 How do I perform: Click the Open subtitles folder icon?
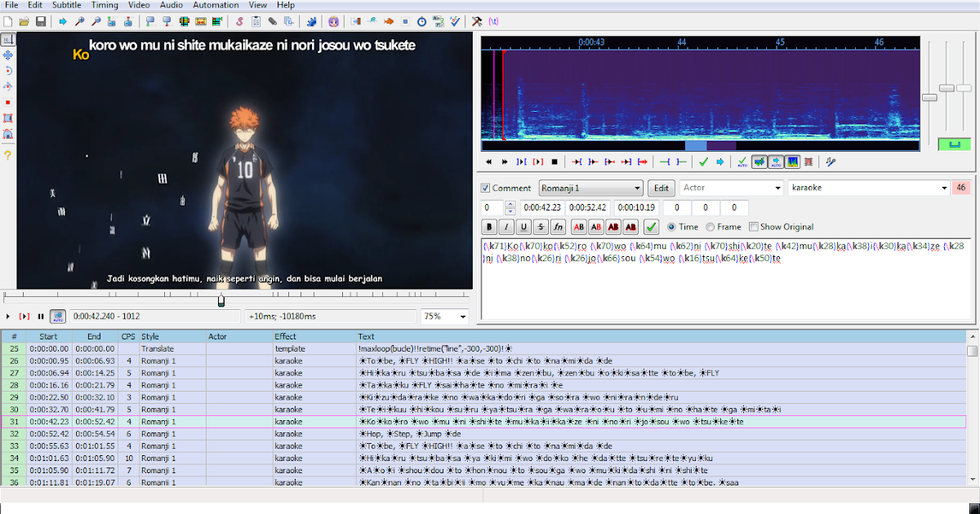click(23, 20)
